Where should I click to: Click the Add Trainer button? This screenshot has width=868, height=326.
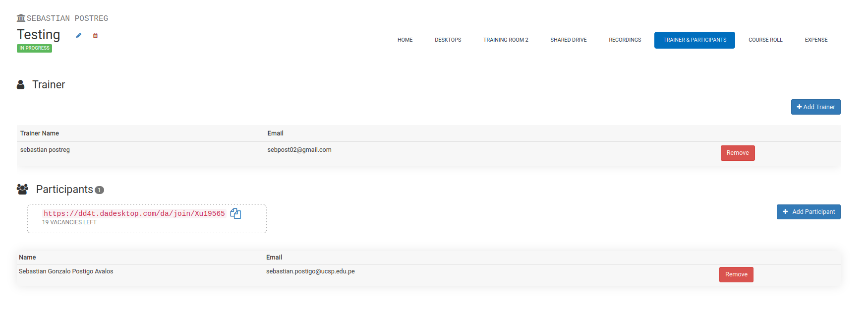pos(815,107)
